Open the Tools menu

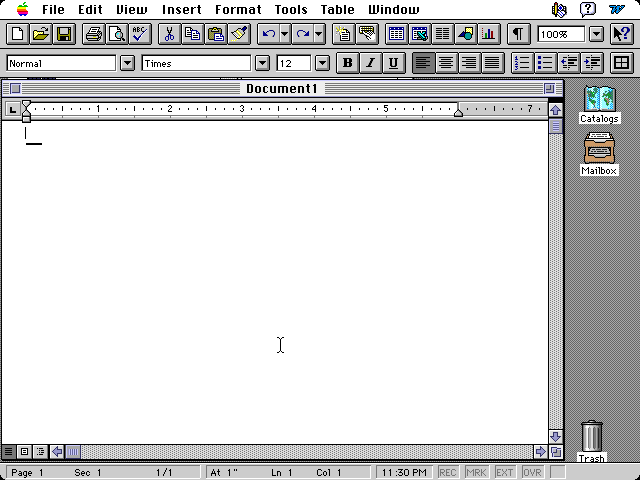pos(291,9)
